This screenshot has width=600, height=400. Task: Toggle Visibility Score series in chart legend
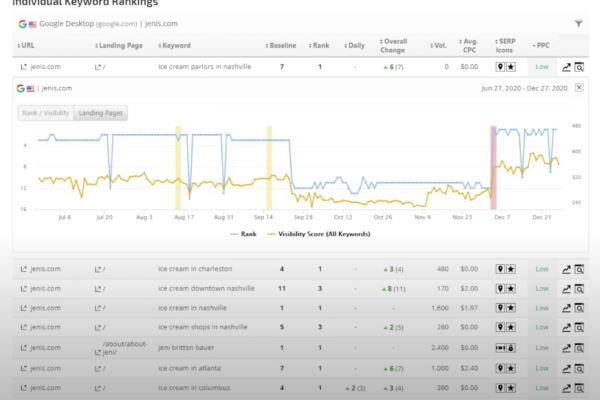[x=319, y=234]
